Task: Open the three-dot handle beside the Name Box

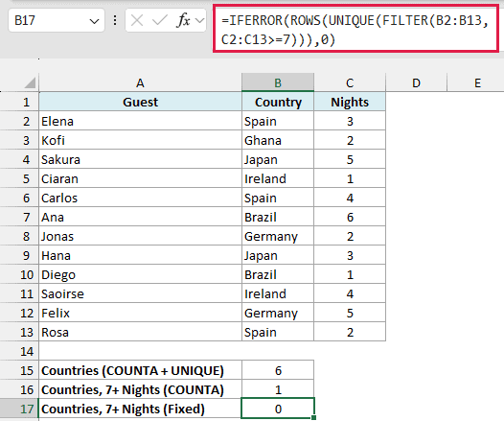Action: point(115,20)
